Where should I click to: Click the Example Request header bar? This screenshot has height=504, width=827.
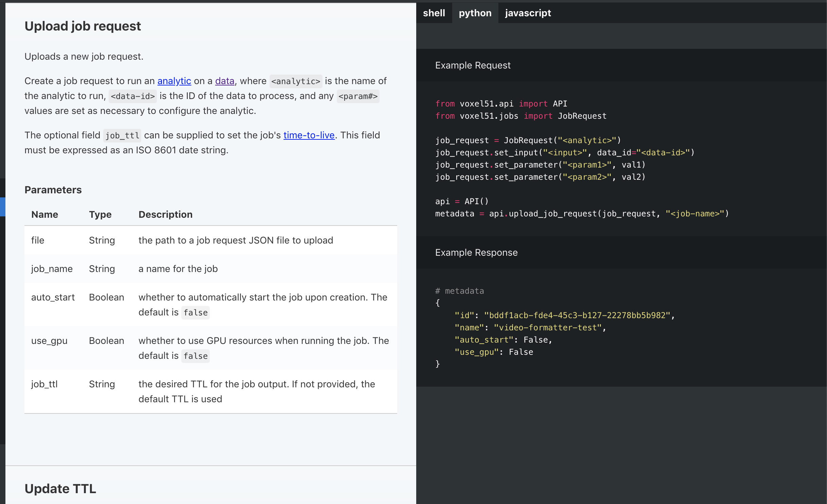473,65
